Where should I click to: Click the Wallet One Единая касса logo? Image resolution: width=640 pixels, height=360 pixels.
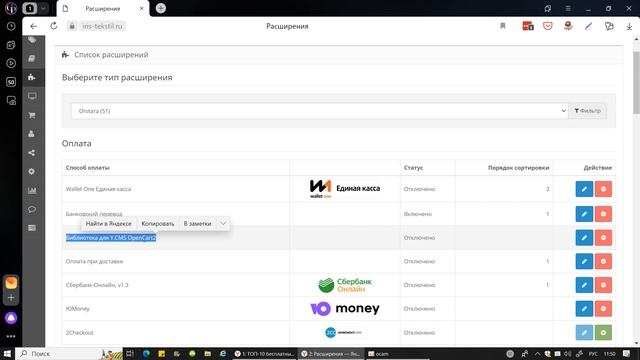click(x=344, y=189)
